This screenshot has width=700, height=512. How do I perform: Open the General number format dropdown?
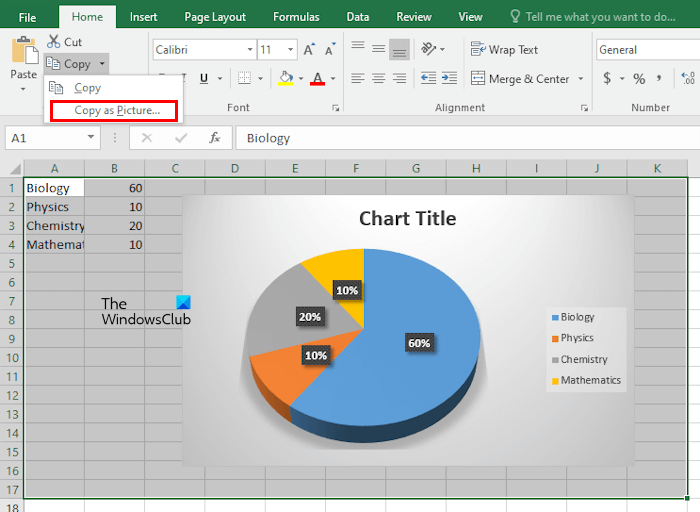click(647, 50)
